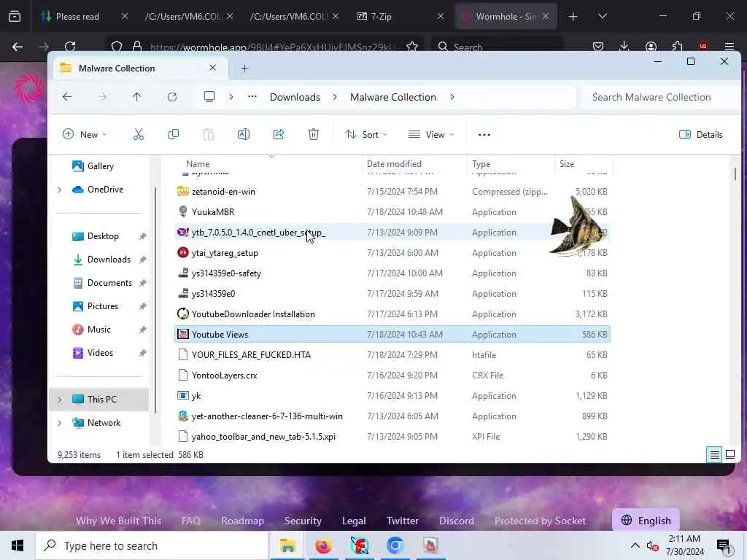
Task: Open Firefox downloads panel
Action: (624, 46)
